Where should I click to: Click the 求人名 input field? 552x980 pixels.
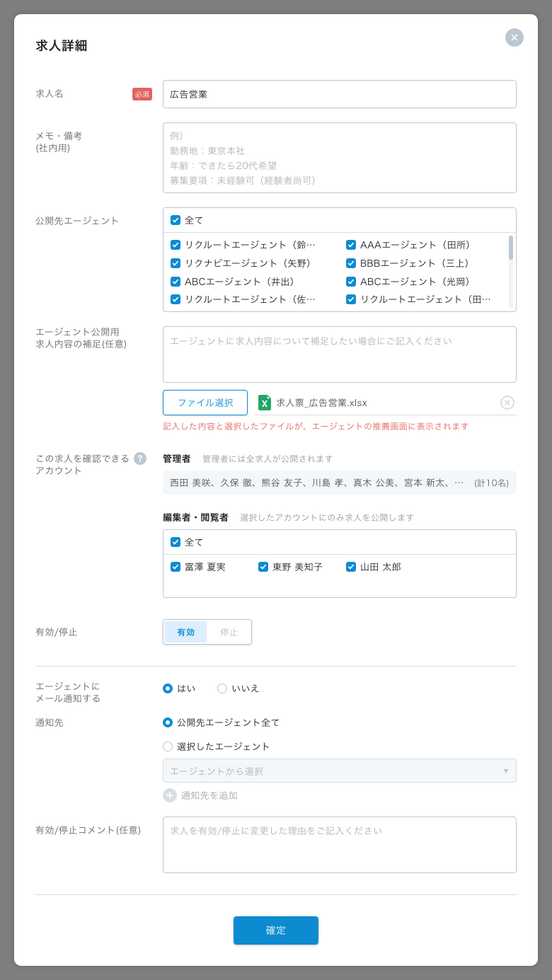coord(339,94)
